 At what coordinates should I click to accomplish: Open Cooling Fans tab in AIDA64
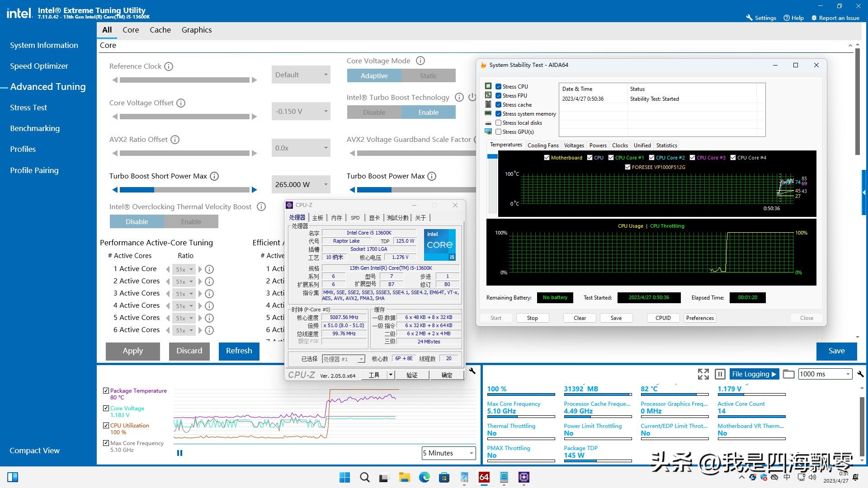[542, 145]
